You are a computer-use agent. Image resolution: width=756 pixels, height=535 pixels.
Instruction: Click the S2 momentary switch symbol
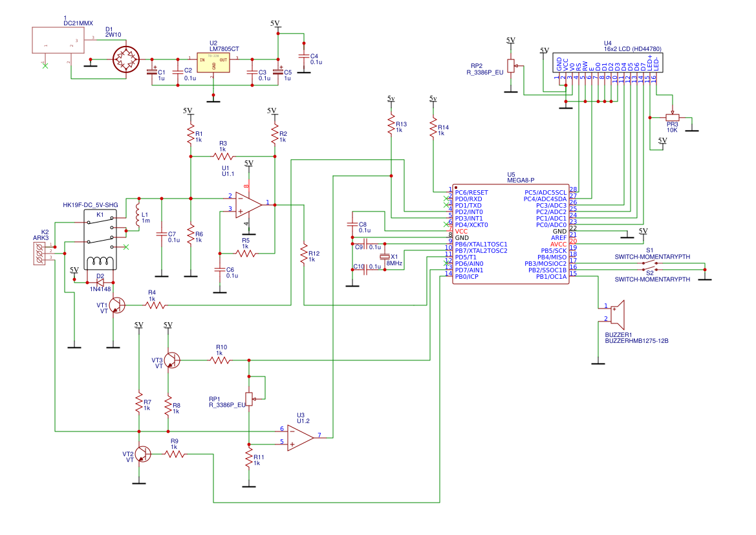[x=650, y=269]
